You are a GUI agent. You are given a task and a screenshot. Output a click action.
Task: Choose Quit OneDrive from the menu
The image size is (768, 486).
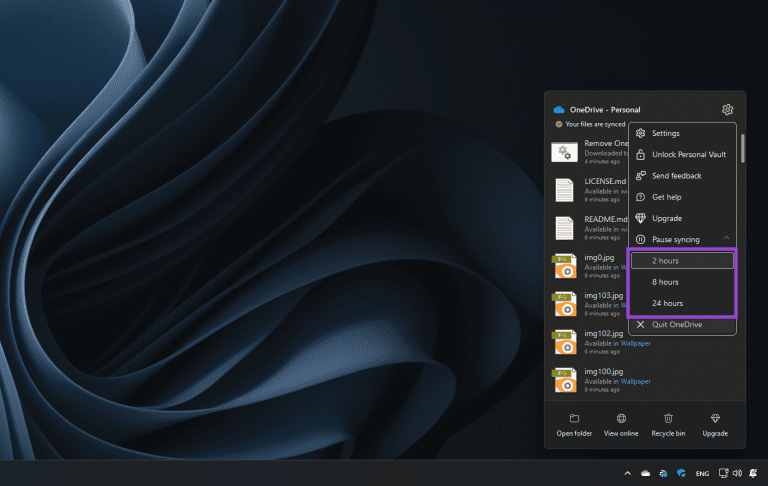679,325
